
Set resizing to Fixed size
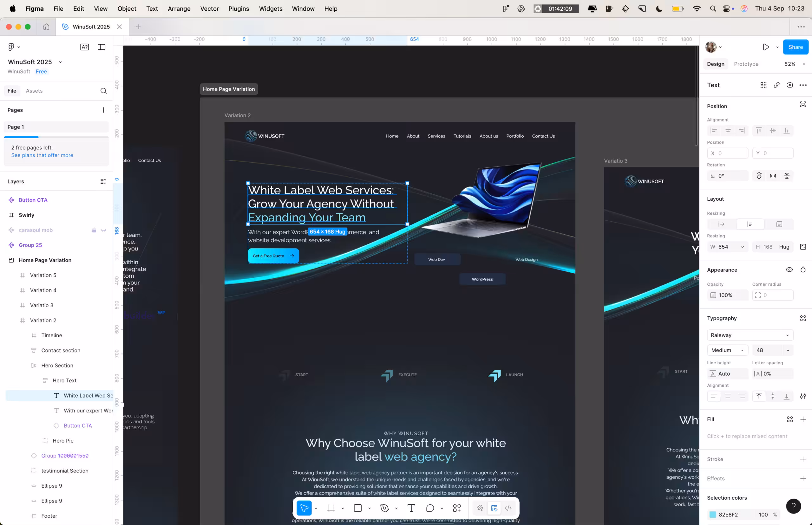point(779,224)
